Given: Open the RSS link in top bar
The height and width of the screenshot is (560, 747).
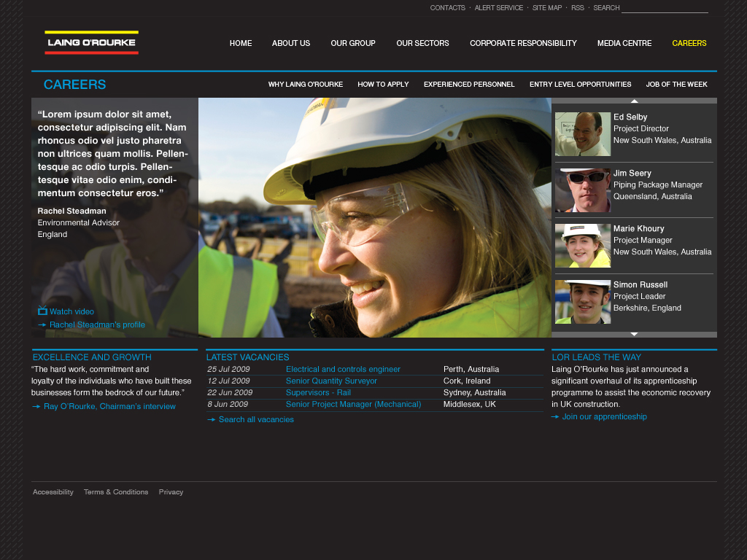Looking at the screenshot, I should [577, 8].
